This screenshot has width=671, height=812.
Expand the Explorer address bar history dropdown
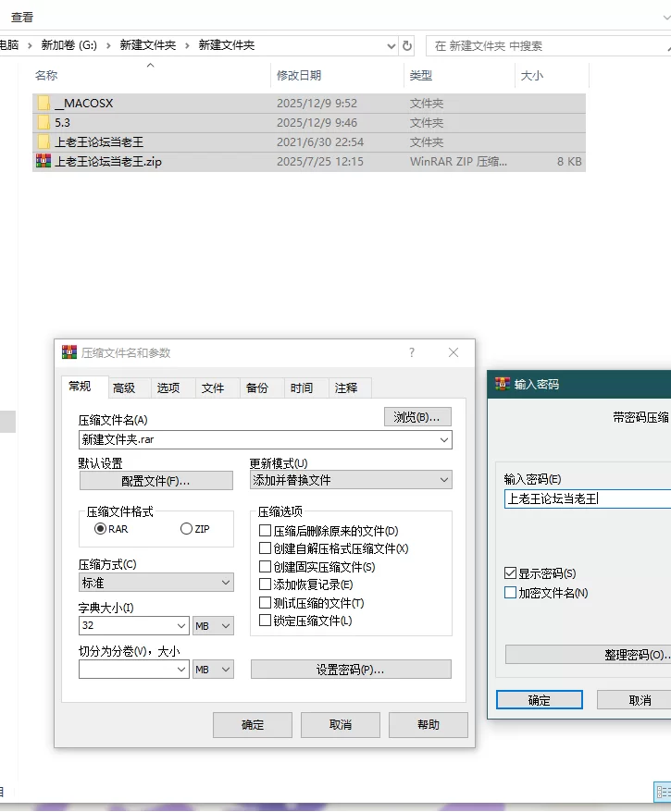(391, 46)
